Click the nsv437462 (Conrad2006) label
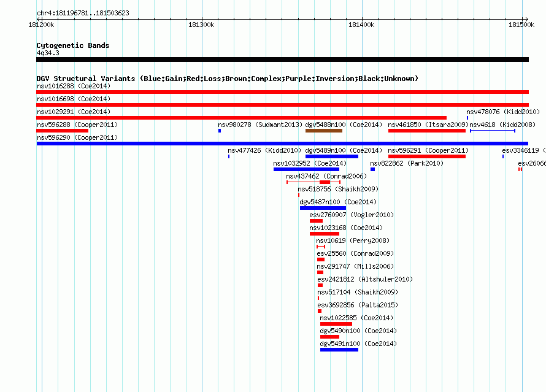Image resolution: width=546 pixels, height=392 pixels. coord(326,176)
